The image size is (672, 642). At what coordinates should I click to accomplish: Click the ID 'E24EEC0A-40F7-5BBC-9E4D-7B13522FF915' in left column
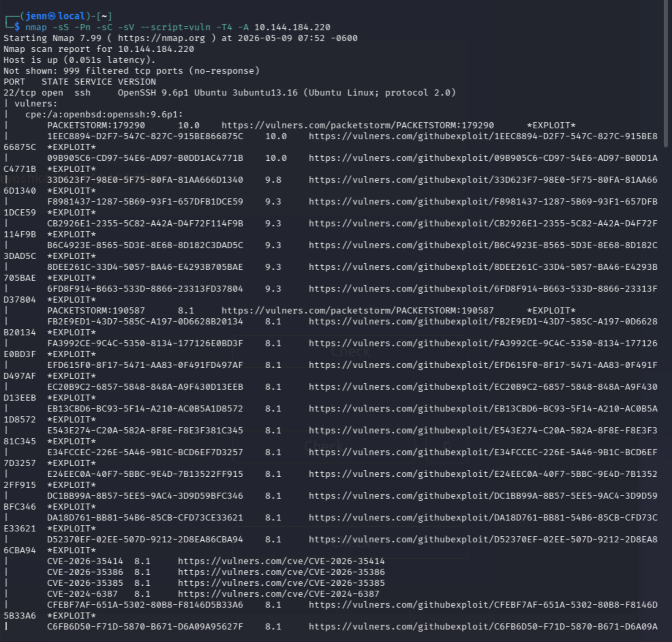145,474
